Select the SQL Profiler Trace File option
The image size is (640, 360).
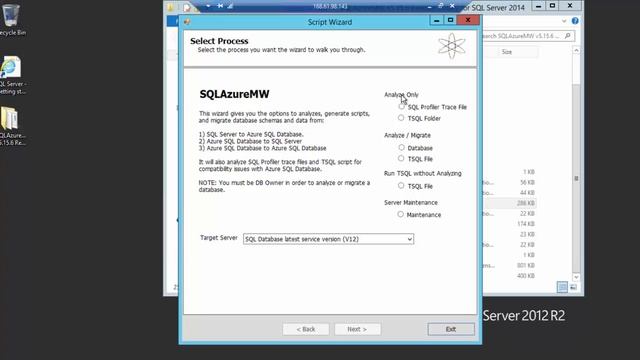click(x=402, y=107)
